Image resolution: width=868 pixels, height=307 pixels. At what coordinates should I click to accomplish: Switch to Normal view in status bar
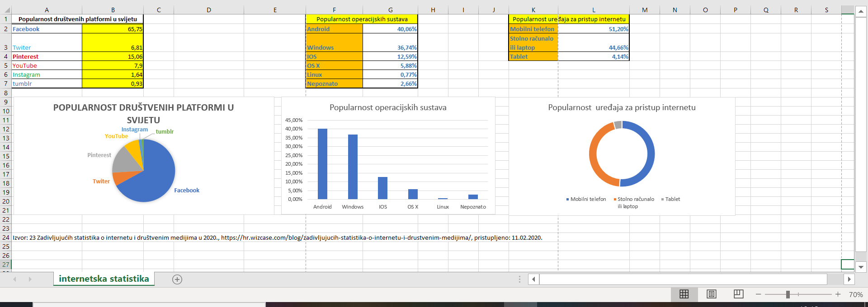(684, 294)
